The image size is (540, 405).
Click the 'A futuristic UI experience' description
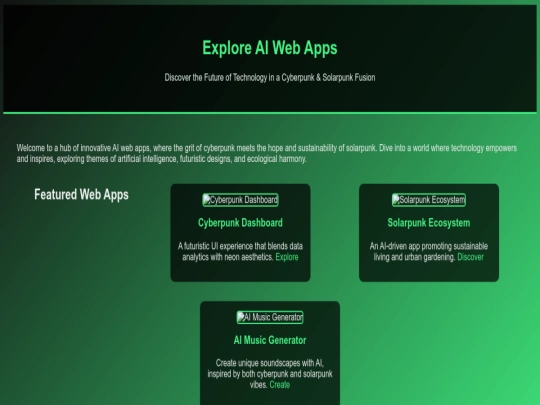(240, 252)
